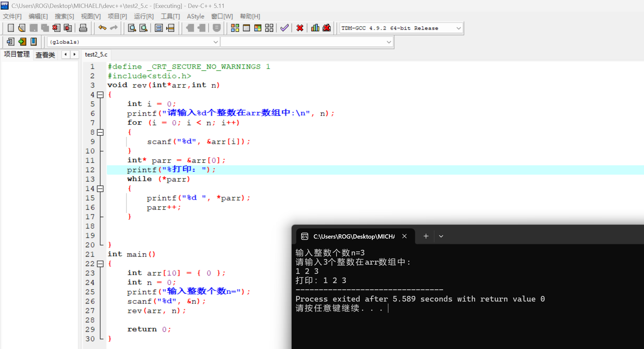Screen dimensions: 644x349
Task: Open Profile Analysis bar chart icon
Action: 315,28
